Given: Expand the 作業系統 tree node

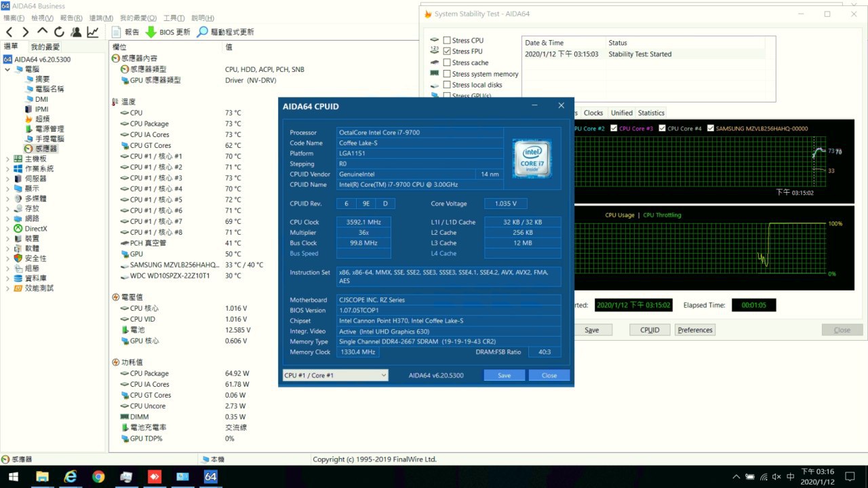Looking at the screenshot, I should tap(7, 168).
